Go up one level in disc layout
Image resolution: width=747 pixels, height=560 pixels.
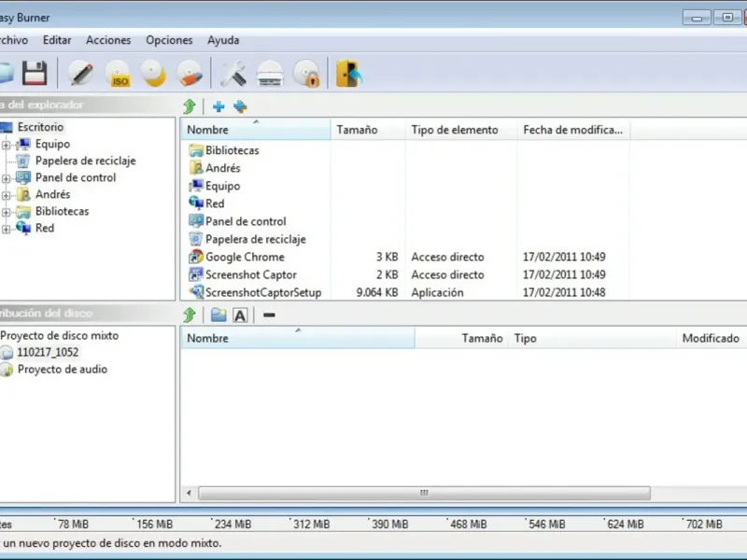tap(190, 315)
